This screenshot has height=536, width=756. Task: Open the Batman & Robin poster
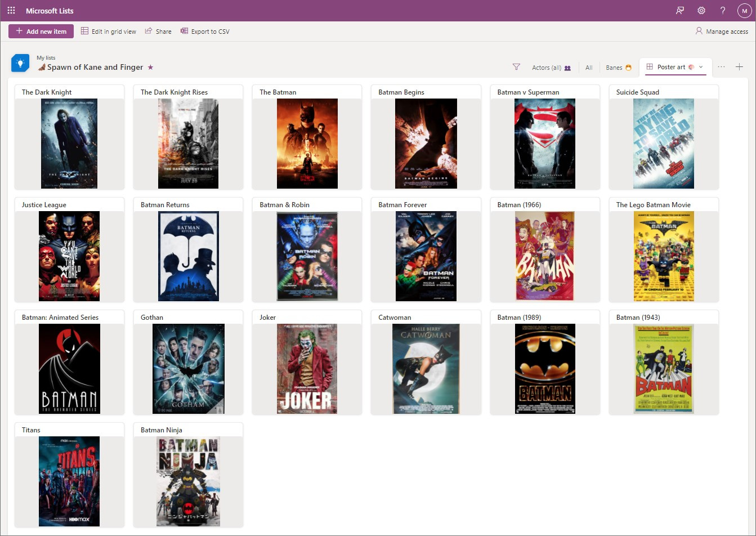tap(307, 256)
